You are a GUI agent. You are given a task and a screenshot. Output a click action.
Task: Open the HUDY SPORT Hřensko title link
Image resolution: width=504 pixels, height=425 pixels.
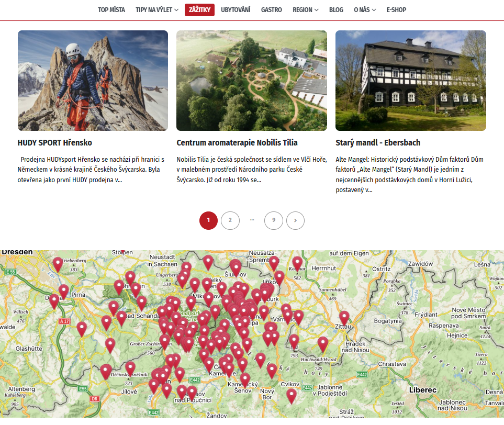coord(55,143)
